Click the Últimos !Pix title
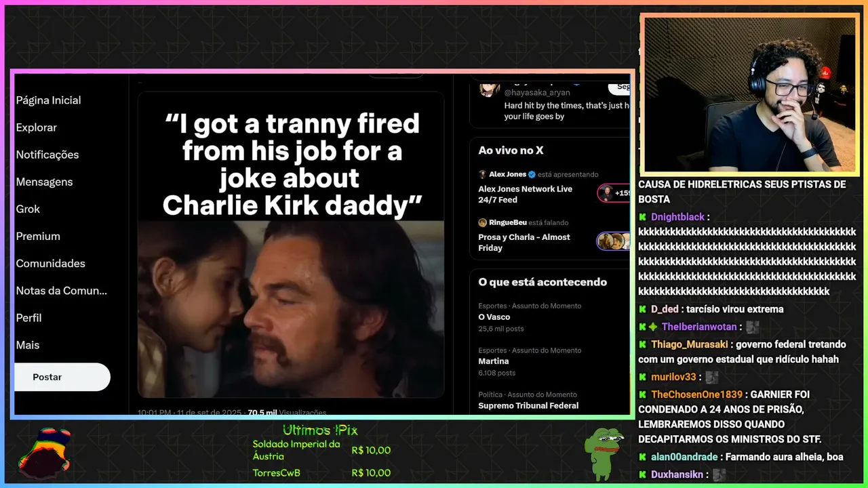 click(320, 430)
